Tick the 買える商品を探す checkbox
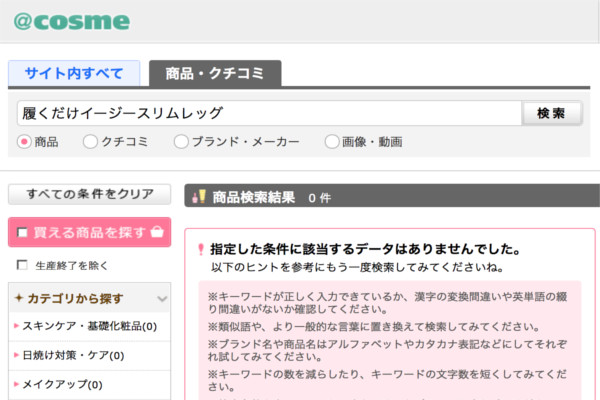This screenshot has width=600, height=400. point(22,232)
